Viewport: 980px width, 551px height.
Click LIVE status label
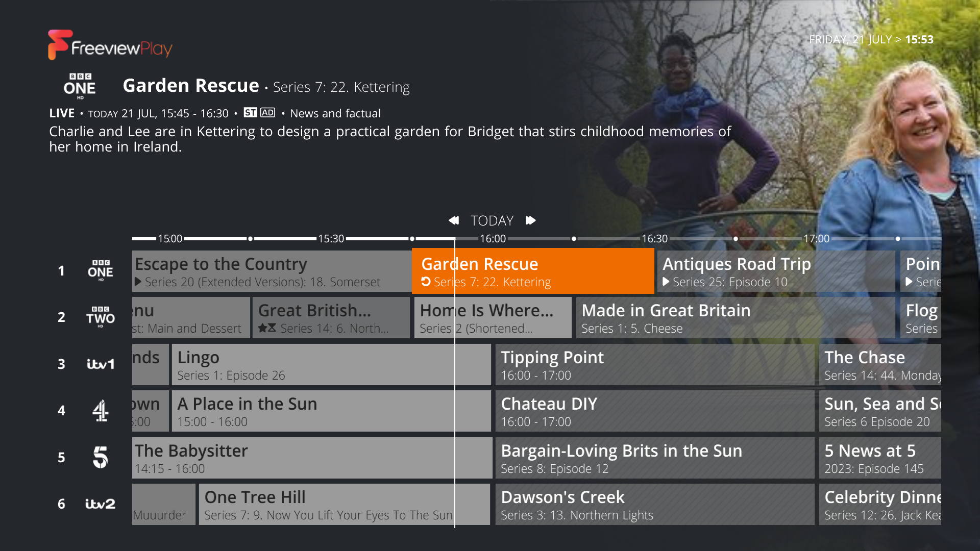click(x=62, y=113)
